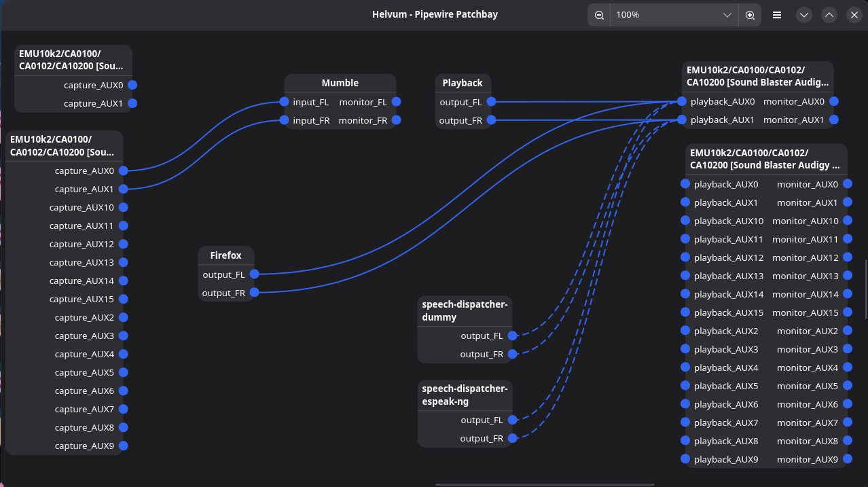Click Mumble monitor_FR port dot
The image size is (868, 487).
pos(396,120)
